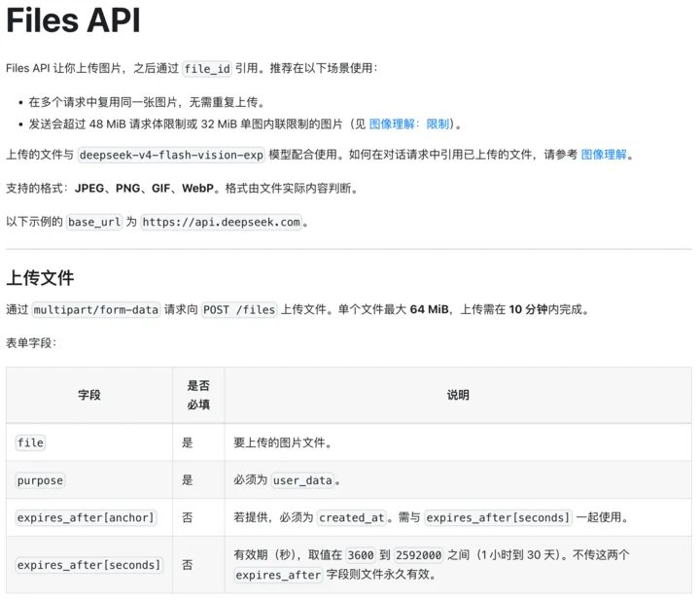Click expires_after[seconds] in the anchor row description

click(498, 518)
